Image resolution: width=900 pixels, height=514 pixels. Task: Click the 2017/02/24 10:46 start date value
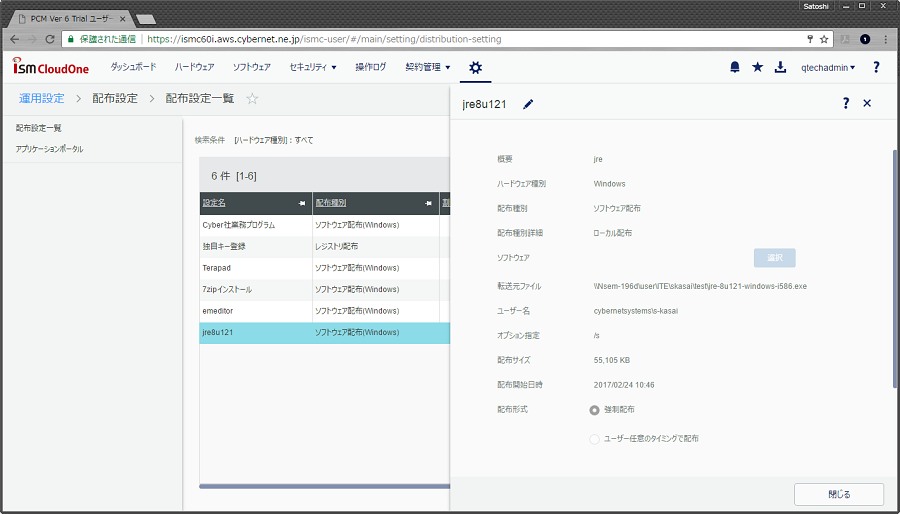pos(624,386)
